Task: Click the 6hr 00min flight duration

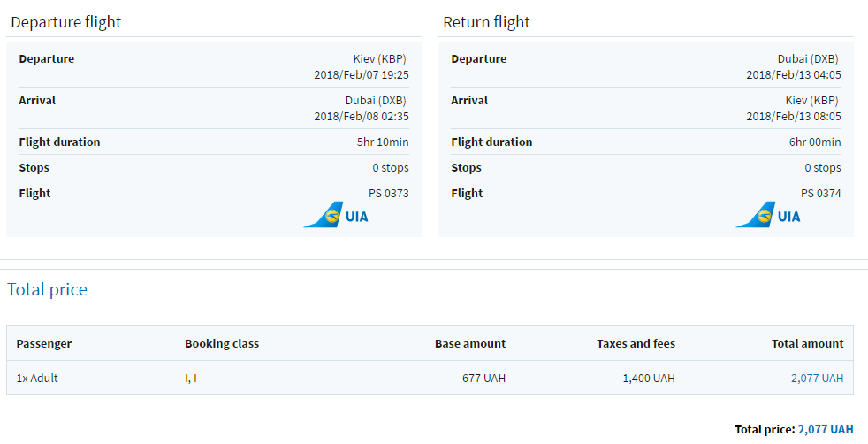Action: coord(815,142)
